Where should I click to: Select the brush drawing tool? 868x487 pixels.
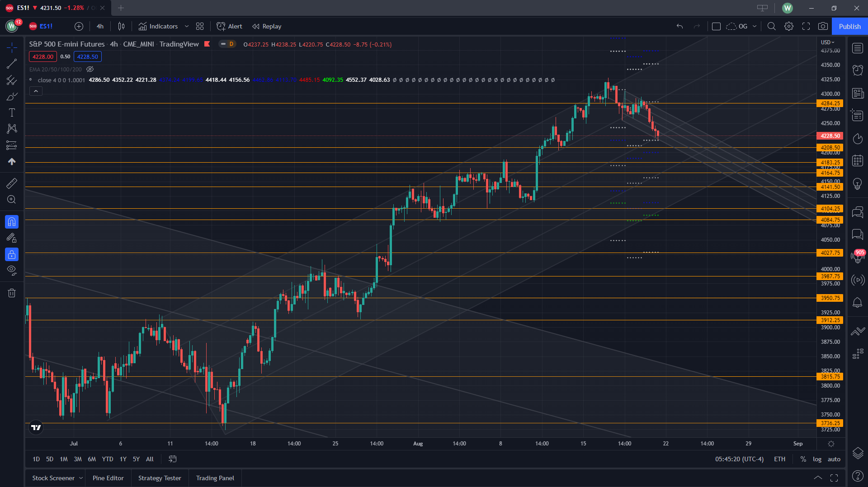point(12,96)
